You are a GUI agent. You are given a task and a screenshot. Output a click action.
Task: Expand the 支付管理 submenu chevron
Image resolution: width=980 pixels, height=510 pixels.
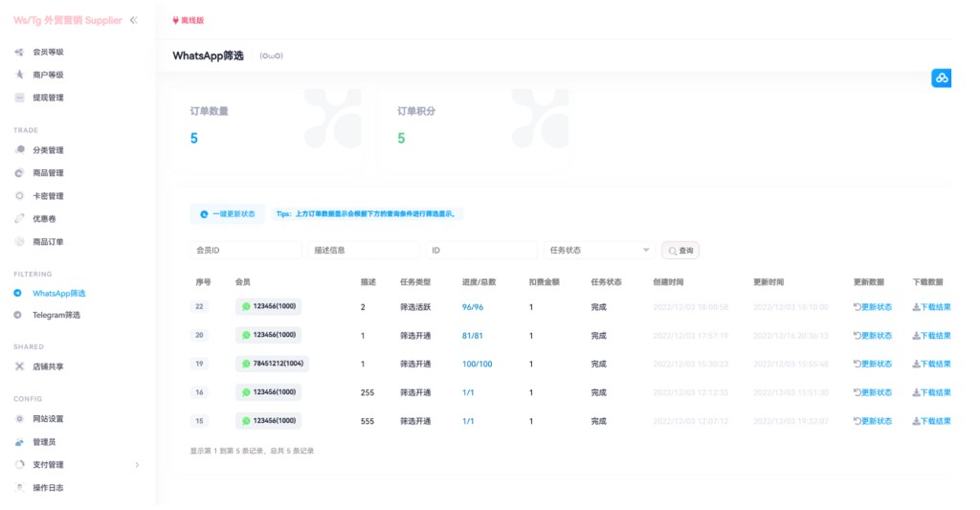[x=137, y=464]
